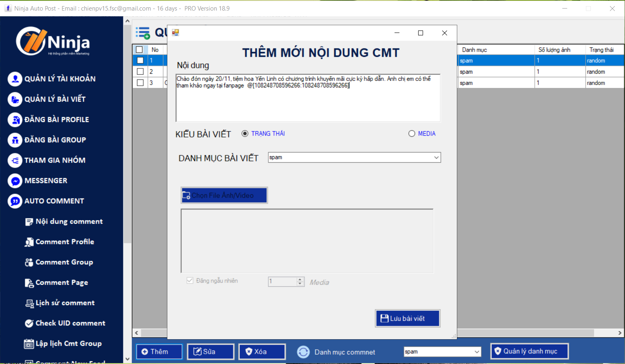Image resolution: width=625 pixels, height=364 pixels.
Task: Click the No column header
Action: [155, 50]
